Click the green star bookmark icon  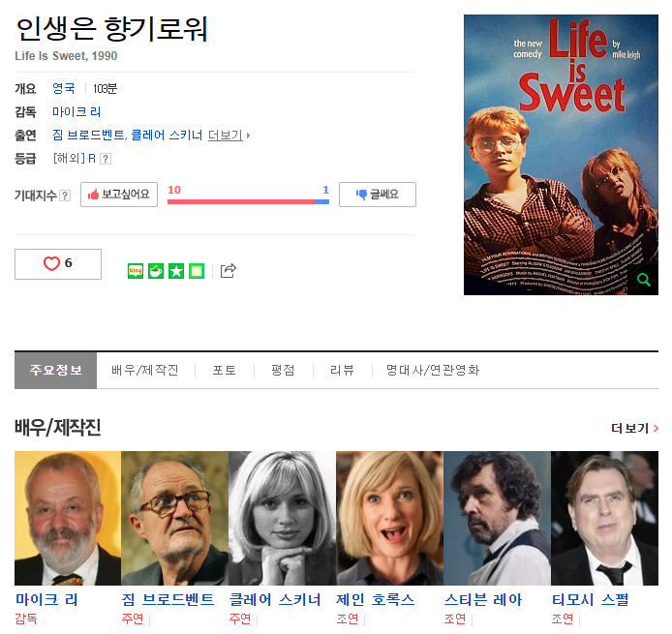coord(176,271)
